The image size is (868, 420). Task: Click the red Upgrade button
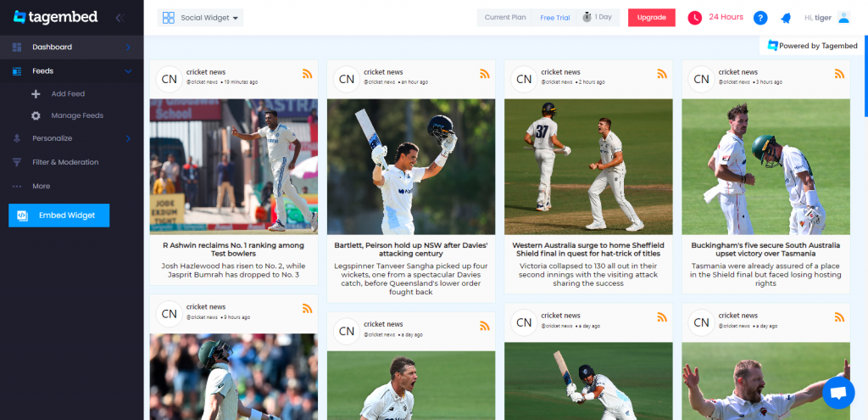coord(652,18)
